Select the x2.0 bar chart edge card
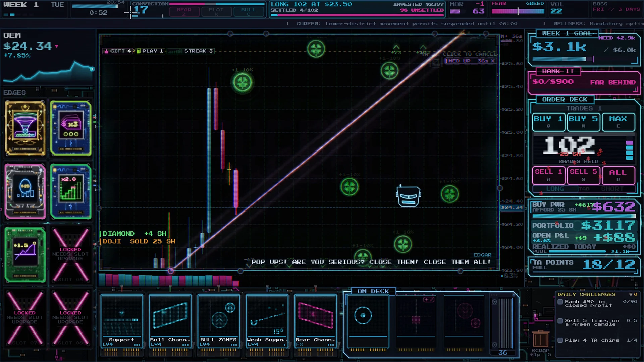The image size is (644, 362). pyautogui.click(x=71, y=191)
